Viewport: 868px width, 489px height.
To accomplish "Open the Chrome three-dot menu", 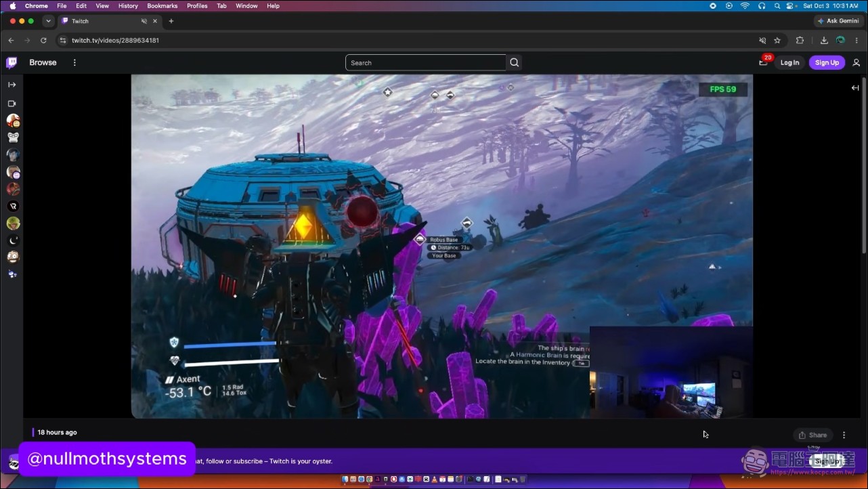I will [x=857, y=41].
